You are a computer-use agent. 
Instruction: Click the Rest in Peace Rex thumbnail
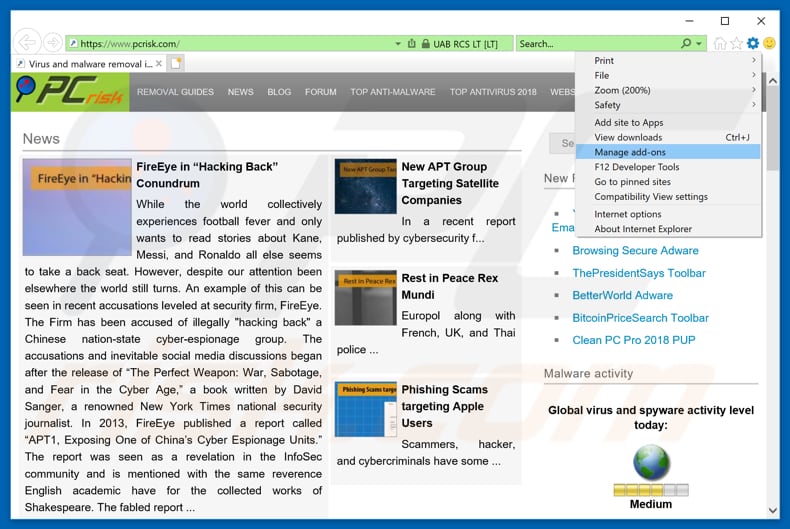(366, 297)
